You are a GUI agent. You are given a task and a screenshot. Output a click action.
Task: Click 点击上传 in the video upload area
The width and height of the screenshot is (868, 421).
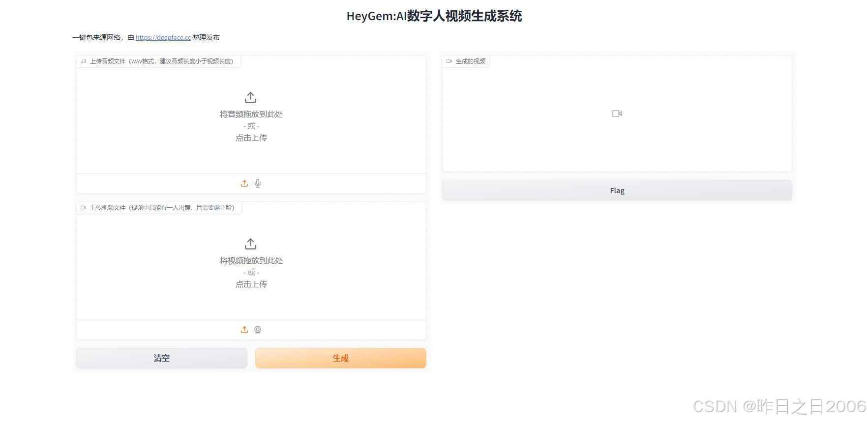251,284
